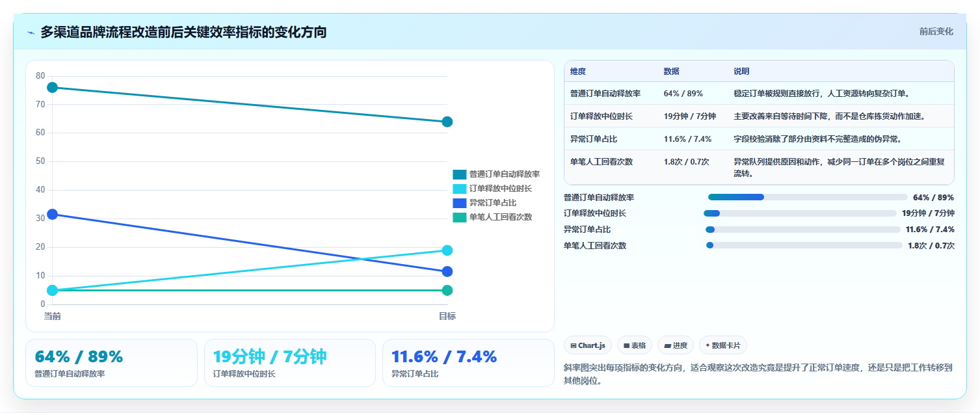
Task: Click table cell 64% / 89%
Action: [683, 94]
